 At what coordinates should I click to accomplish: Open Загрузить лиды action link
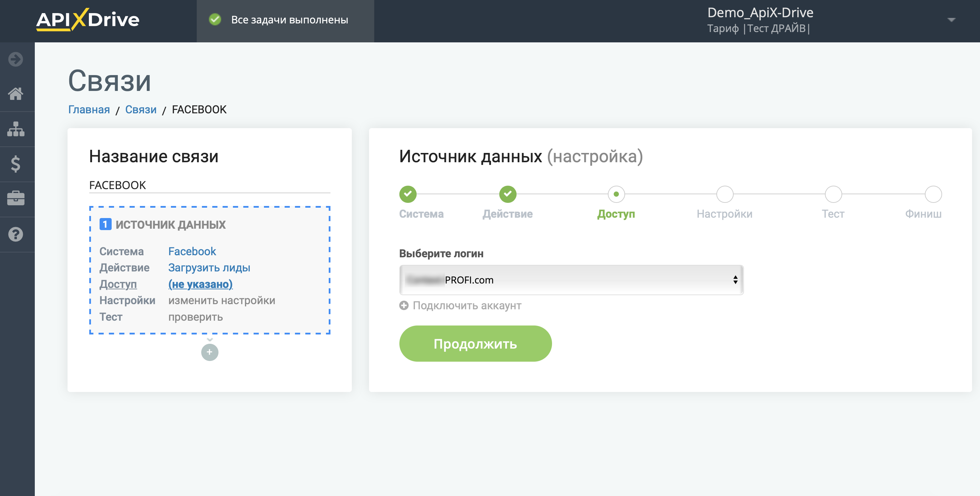(209, 268)
